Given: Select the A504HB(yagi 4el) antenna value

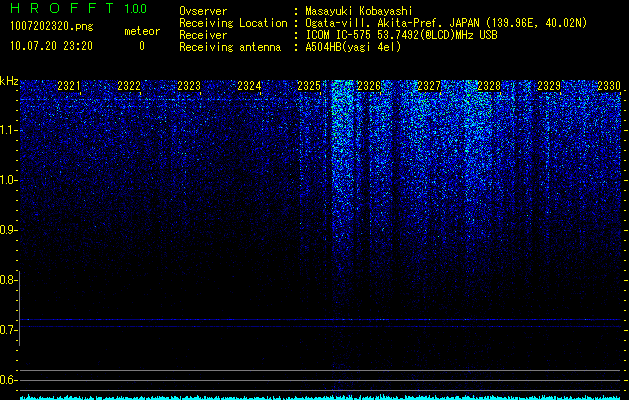Looking at the screenshot, I should pyautogui.click(x=353, y=47).
